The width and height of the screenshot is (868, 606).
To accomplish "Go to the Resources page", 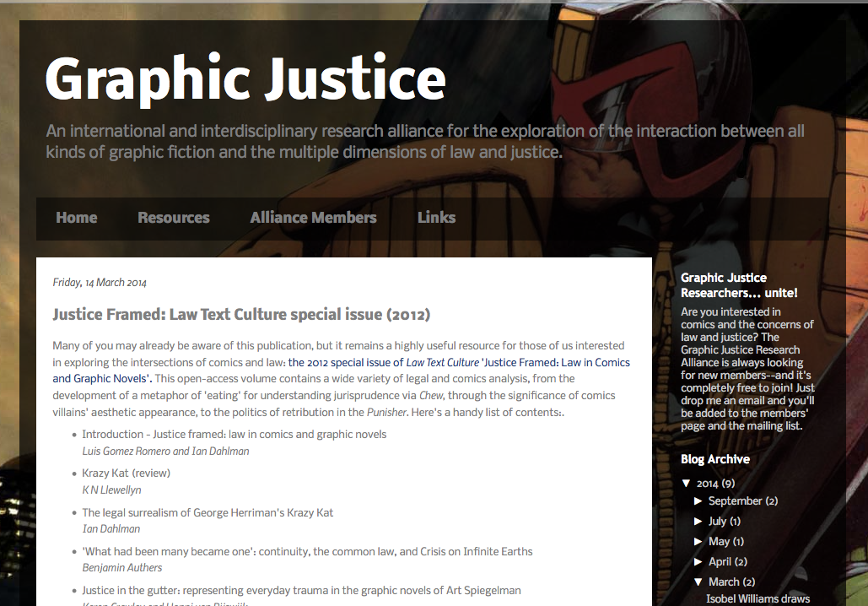I will click(x=173, y=218).
